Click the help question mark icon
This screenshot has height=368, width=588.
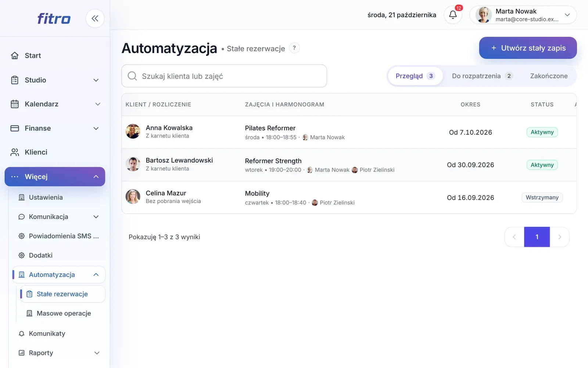294,48
